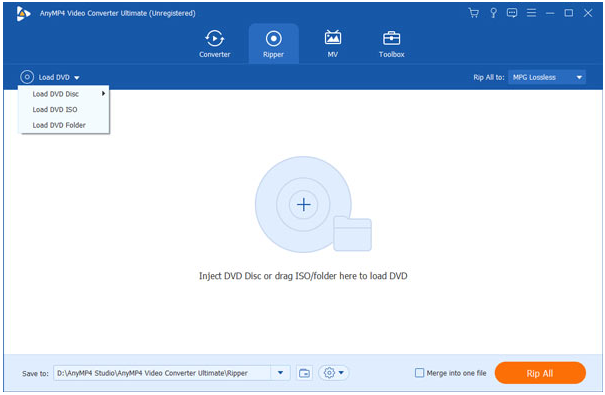Click the Save to path field
The height and width of the screenshot is (395, 605).
pos(162,373)
